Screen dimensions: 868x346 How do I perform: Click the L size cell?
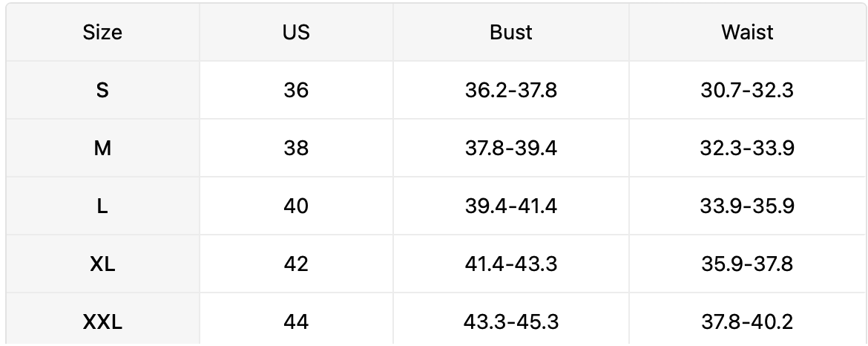coord(102,206)
